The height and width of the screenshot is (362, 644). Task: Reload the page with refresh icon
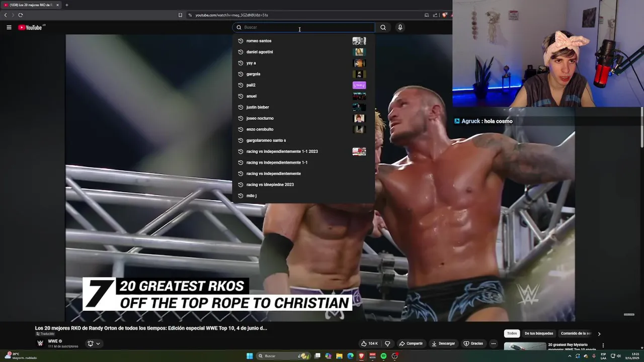pyautogui.click(x=21, y=15)
